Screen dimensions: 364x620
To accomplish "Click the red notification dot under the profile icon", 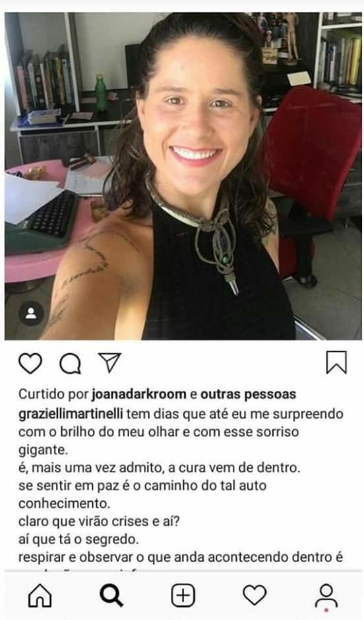I will pos(326,611).
